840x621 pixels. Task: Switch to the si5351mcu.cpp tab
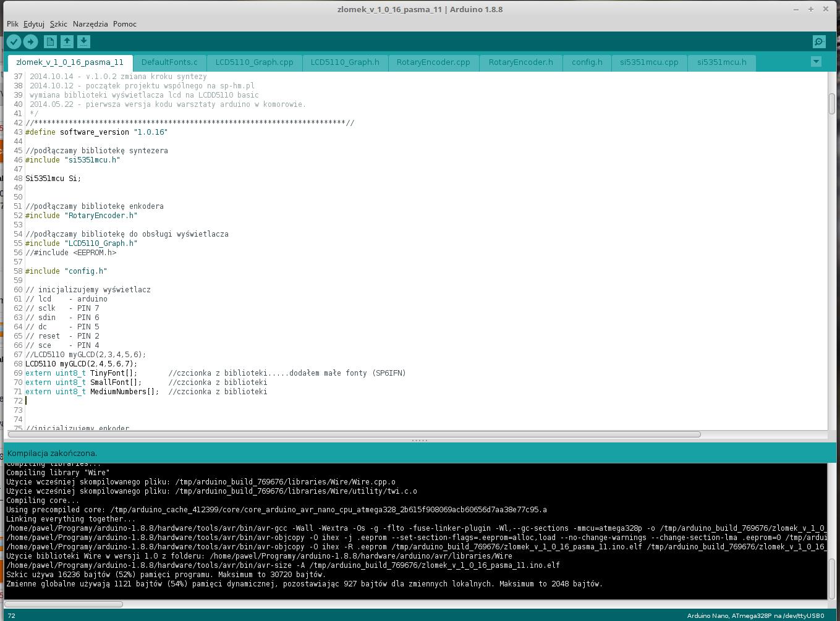(649, 62)
